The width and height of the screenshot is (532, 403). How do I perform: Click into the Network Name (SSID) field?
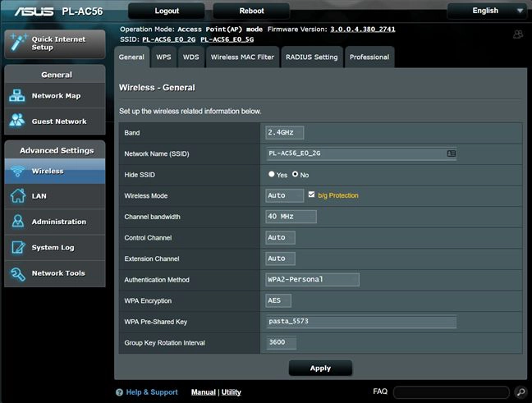pos(361,153)
